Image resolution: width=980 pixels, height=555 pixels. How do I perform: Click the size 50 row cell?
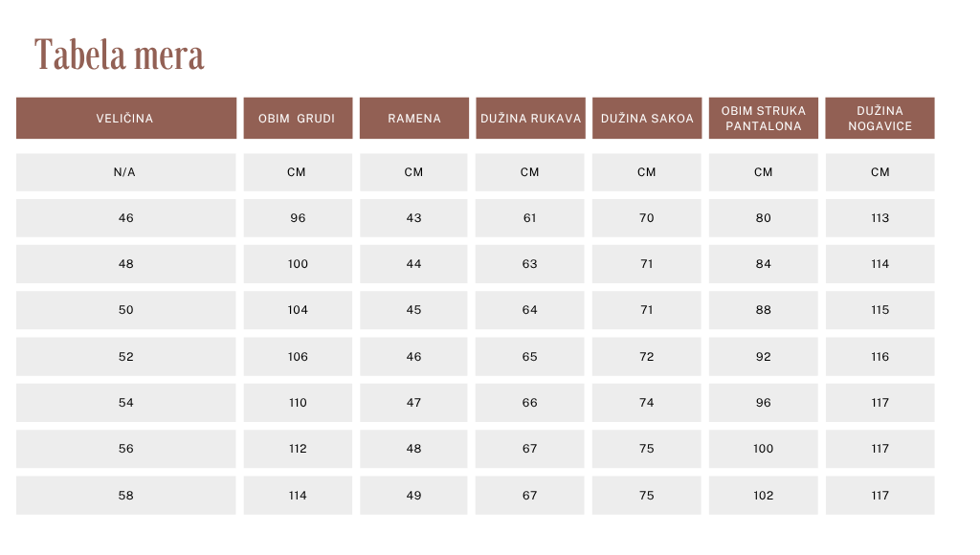click(126, 310)
